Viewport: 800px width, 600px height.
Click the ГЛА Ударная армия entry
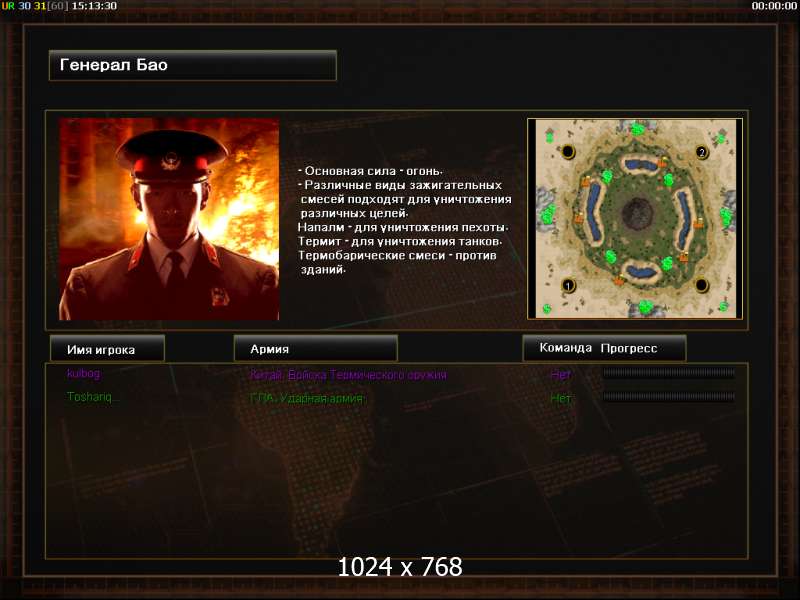[x=306, y=398]
